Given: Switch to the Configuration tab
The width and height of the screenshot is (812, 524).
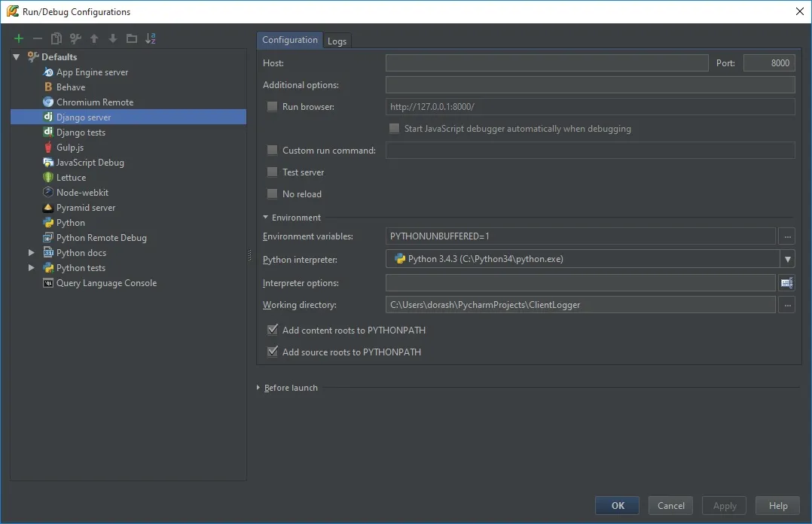Looking at the screenshot, I should [289, 40].
